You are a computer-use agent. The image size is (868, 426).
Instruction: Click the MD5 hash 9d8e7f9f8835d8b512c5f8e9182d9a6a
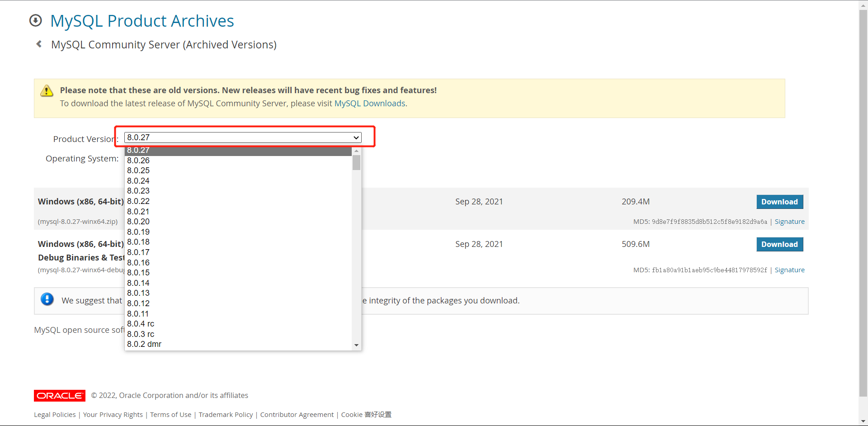709,222
